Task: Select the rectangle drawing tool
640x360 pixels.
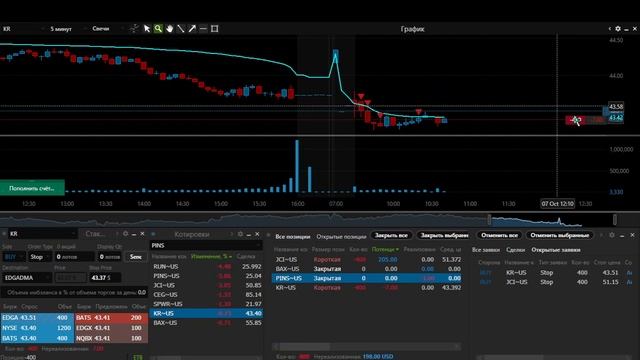Action: click(x=215, y=29)
